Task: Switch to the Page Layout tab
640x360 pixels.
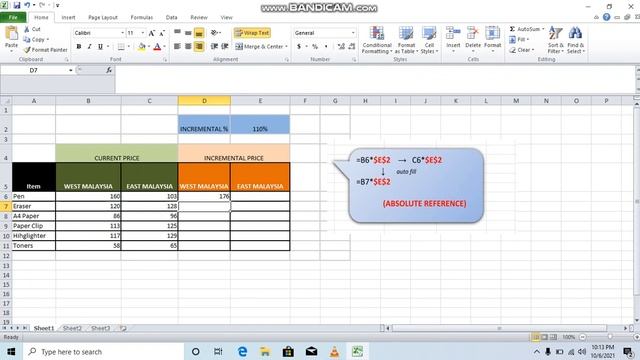Action: point(103,18)
